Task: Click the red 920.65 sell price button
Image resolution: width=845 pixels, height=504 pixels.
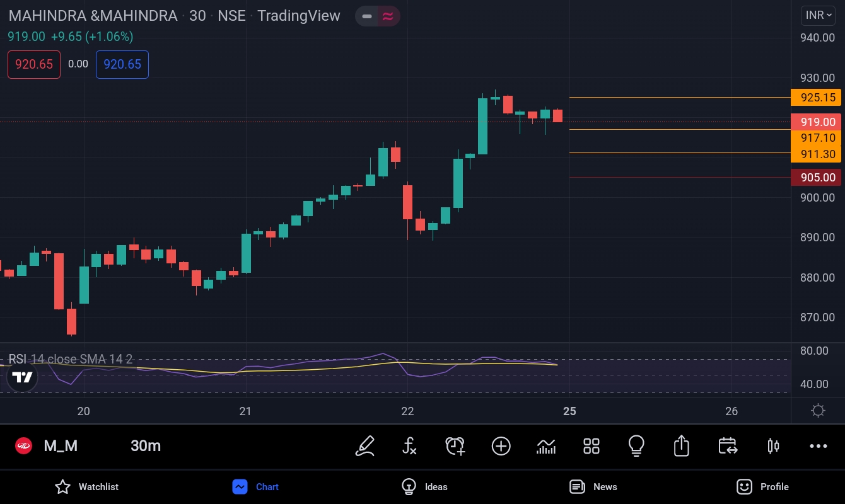Action: point(34,64)
